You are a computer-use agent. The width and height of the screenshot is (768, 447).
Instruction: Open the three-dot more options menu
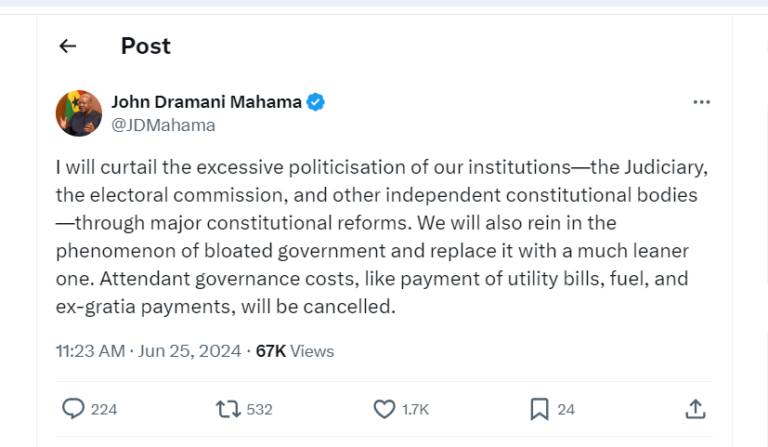(702, 102)
